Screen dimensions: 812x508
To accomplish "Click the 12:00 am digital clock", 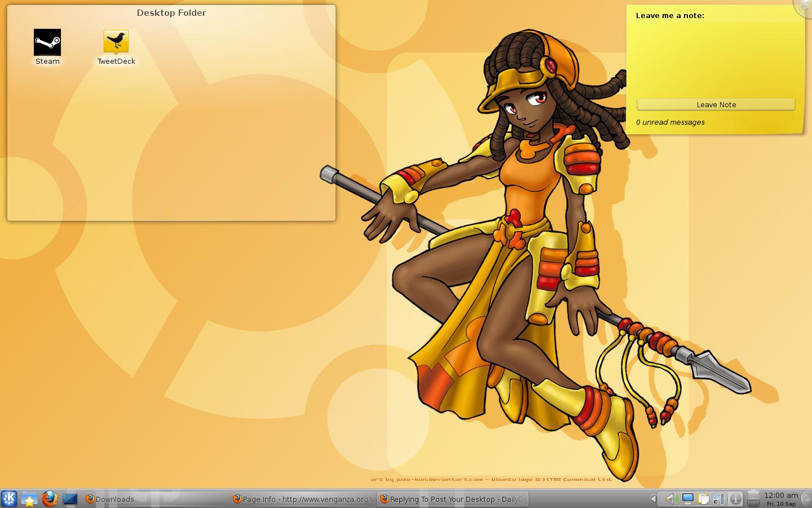I will click(781, 496).
